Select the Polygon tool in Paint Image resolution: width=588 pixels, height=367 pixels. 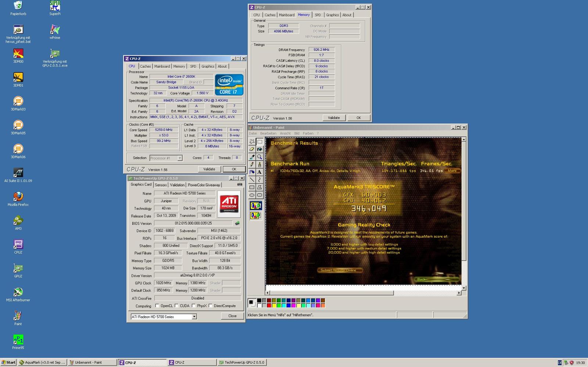[x=259, y=187]
